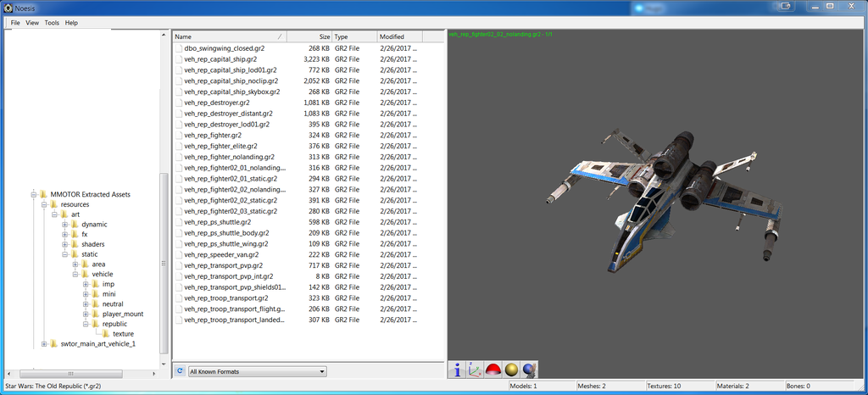868x395 pixels.
Task: Open the View menu
Action: pyautogui.click(x=32, y=23)
